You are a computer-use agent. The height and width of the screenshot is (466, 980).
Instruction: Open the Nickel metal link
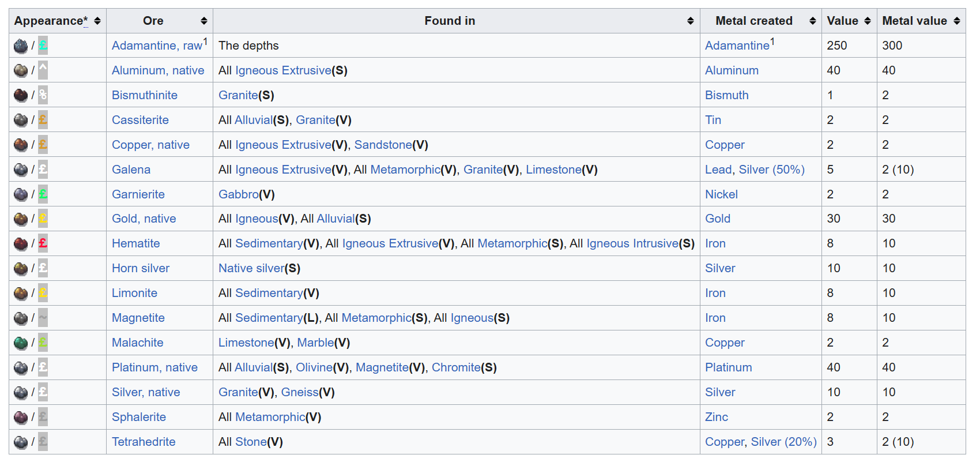coord(721,194)
